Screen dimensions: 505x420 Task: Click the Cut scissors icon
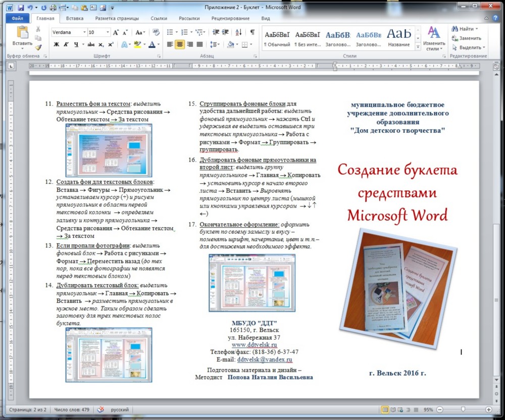(38, 28)
